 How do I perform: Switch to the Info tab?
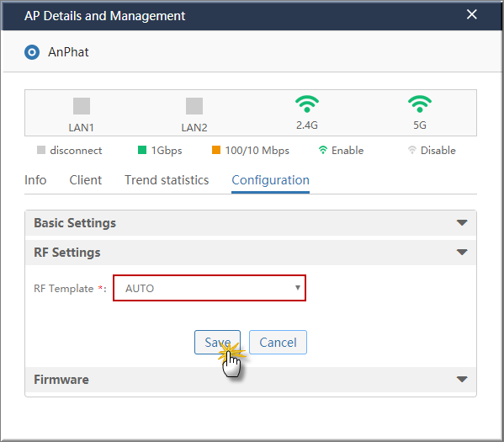pos(35,180)
